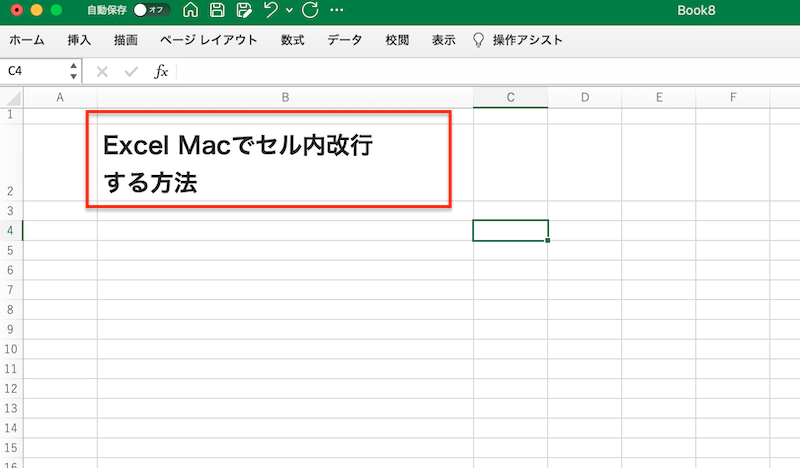Select the ページ レイアウト tab
The image size is (800, 468).
[209, 40]
